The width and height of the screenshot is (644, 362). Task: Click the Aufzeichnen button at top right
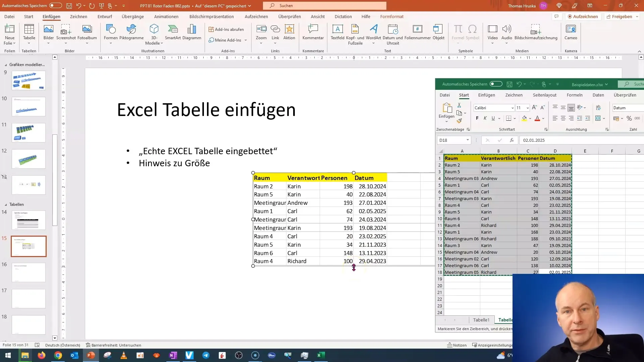pyautogui.click(x=583, y=16)
